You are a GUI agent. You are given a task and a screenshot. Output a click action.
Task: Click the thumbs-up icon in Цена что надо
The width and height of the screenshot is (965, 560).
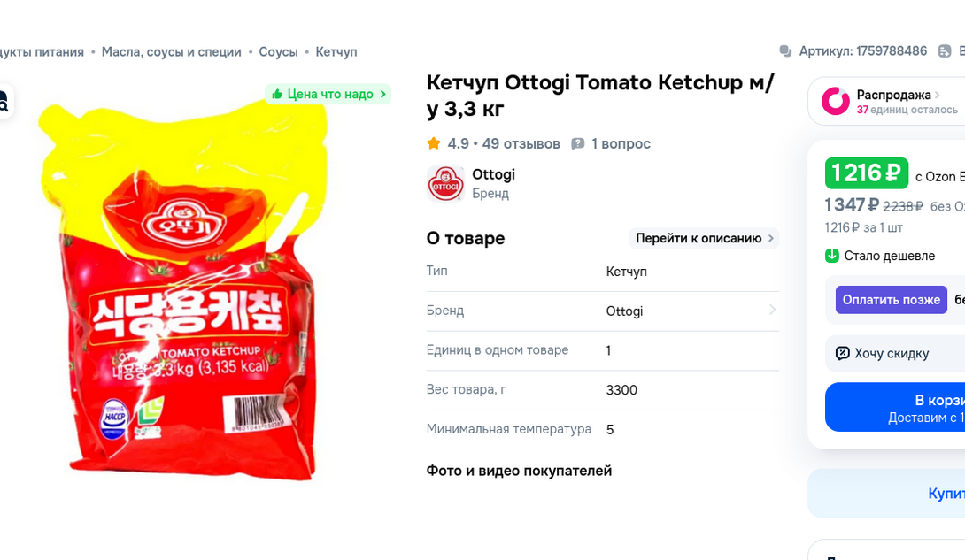click(277, 94)
